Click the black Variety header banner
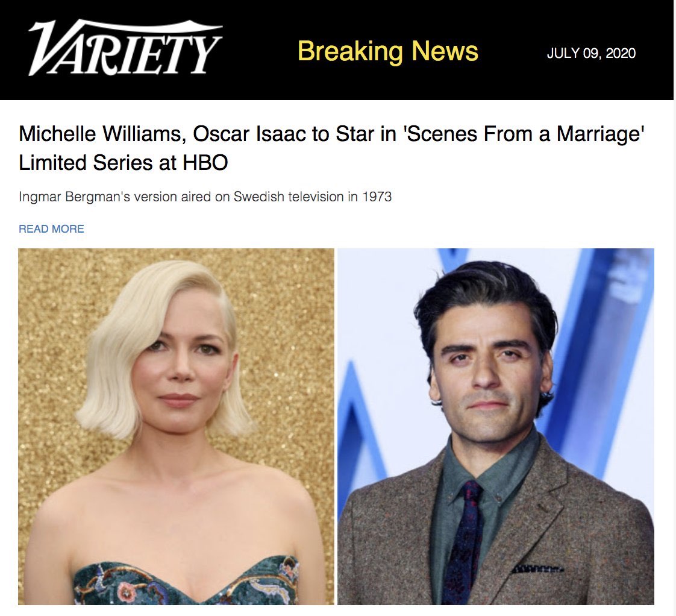 (x=337, y=50)
